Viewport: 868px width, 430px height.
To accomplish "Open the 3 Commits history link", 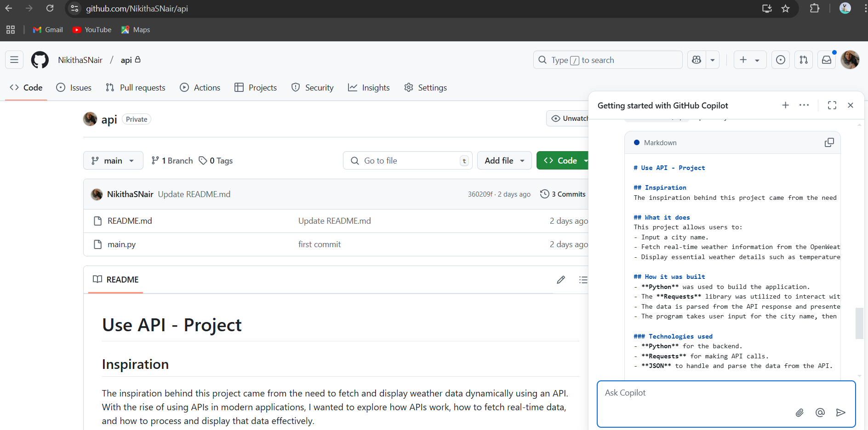I will pyautogui.click(x=563, y=194).
